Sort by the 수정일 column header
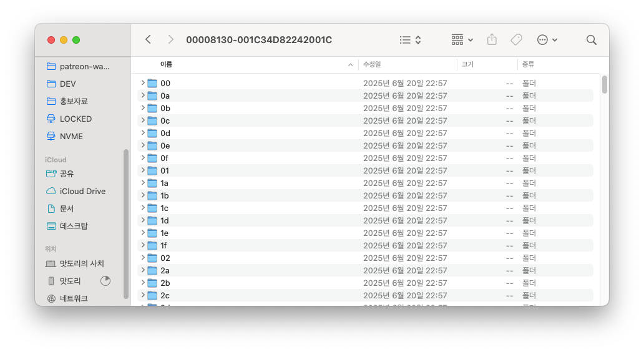The height and width of the screenshot is (352, 644). [x=372, y=64]
